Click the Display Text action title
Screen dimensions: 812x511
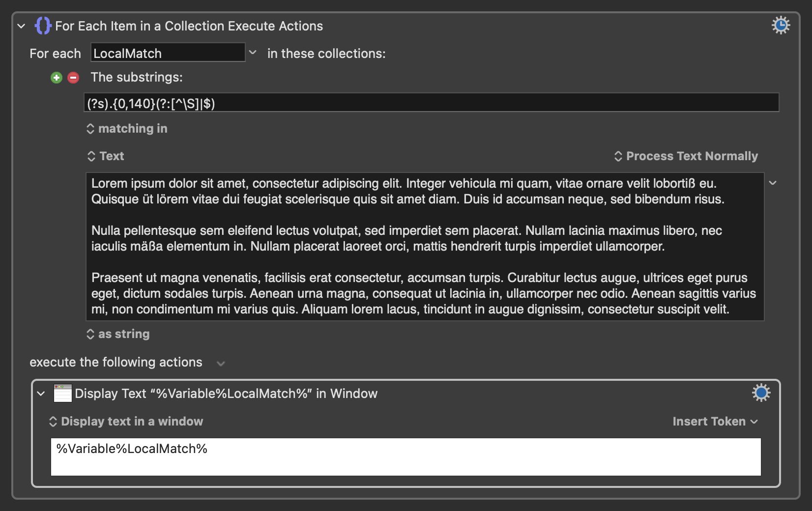click(226, 394)
